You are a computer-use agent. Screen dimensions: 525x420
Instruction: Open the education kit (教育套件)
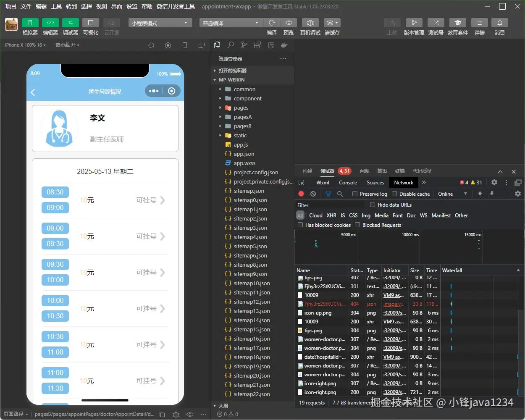(458, 23)
